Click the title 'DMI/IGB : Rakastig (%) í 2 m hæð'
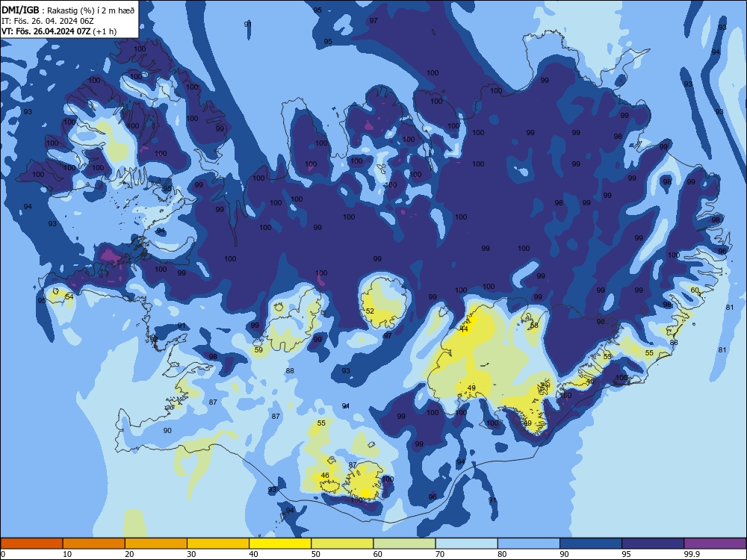 [x=68, y=10]
